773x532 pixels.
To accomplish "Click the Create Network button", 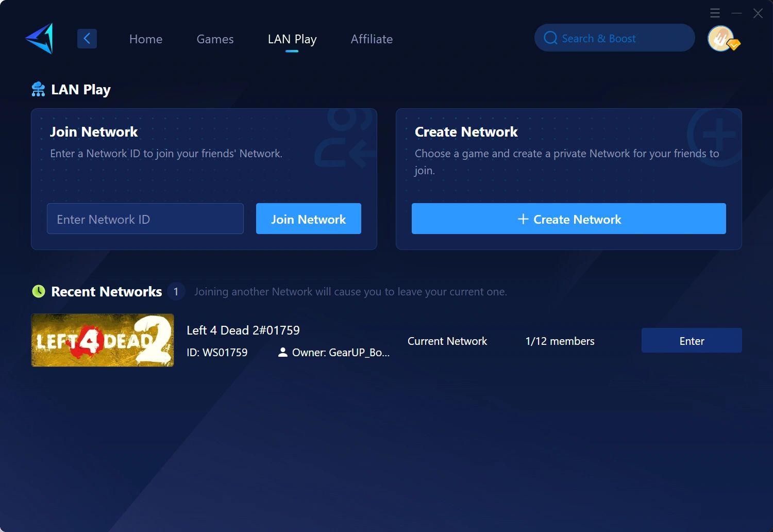I will click(569, 219).
